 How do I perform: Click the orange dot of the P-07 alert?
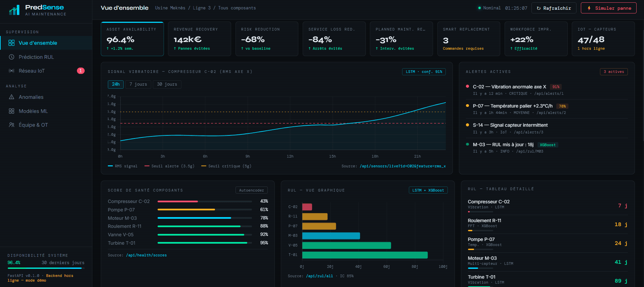pos(467,106)
